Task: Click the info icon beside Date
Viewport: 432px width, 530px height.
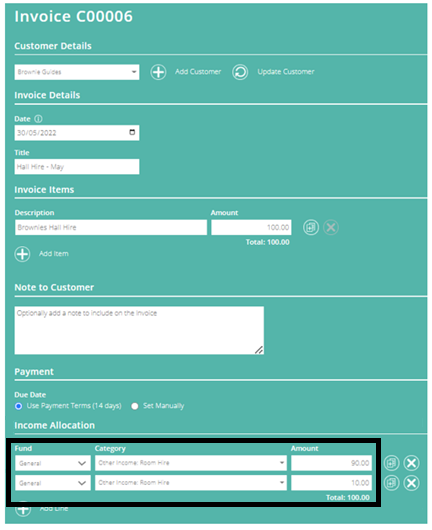Action: point(39,119)
